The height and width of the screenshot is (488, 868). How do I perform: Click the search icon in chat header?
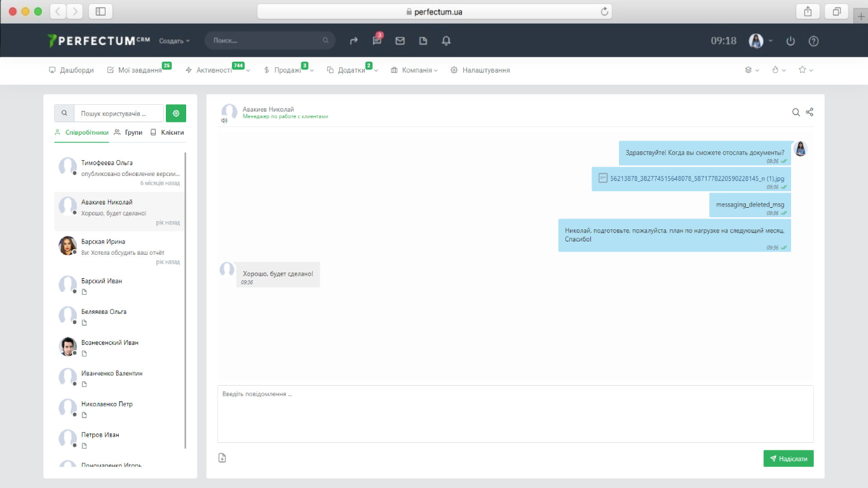tap(796, 112)
